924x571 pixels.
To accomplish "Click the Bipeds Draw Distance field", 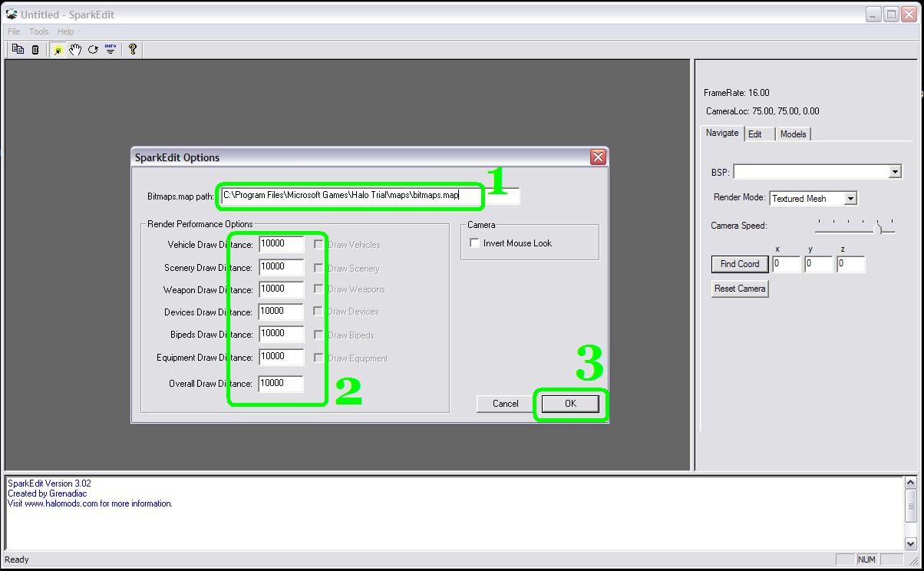I will coord(281,334).
